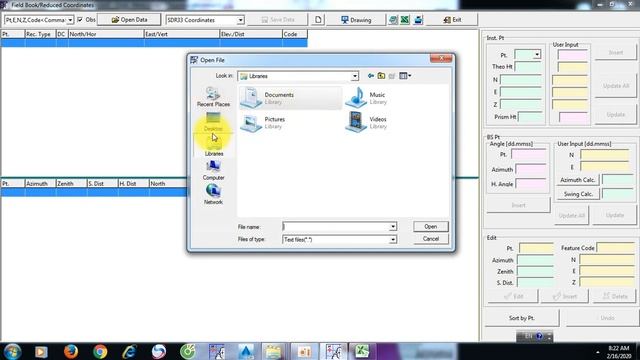
Task: Expand the Inst. Pt Pt. dropdown
Action: (x=537, y=55)
